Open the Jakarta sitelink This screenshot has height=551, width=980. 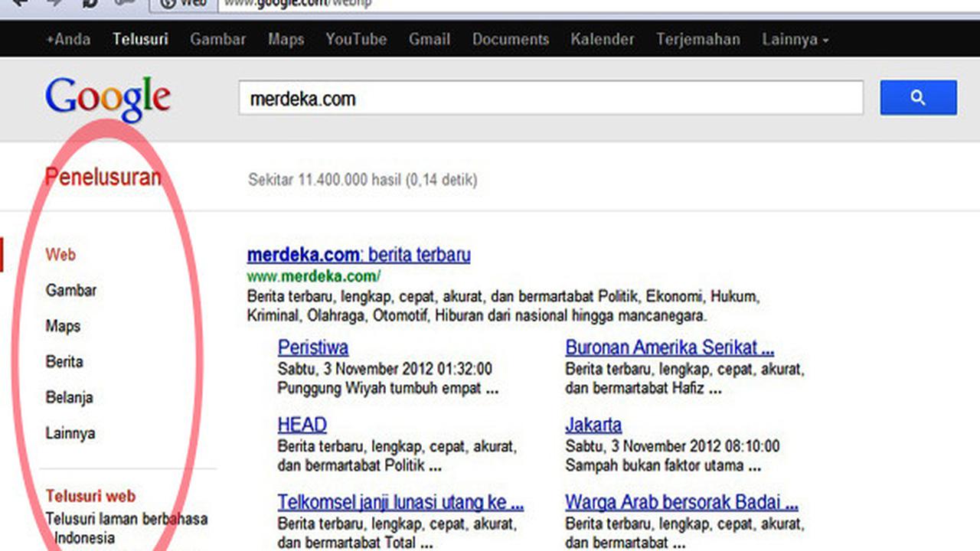(593, 425)
